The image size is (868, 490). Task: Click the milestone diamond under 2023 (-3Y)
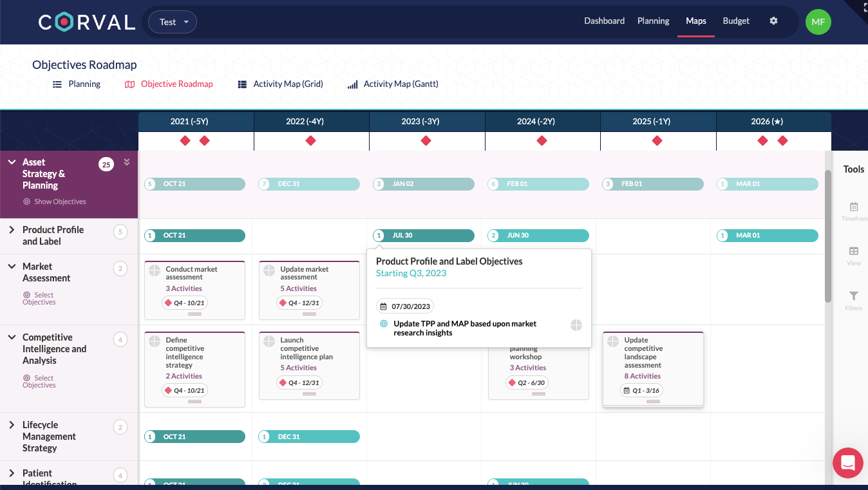426,140
